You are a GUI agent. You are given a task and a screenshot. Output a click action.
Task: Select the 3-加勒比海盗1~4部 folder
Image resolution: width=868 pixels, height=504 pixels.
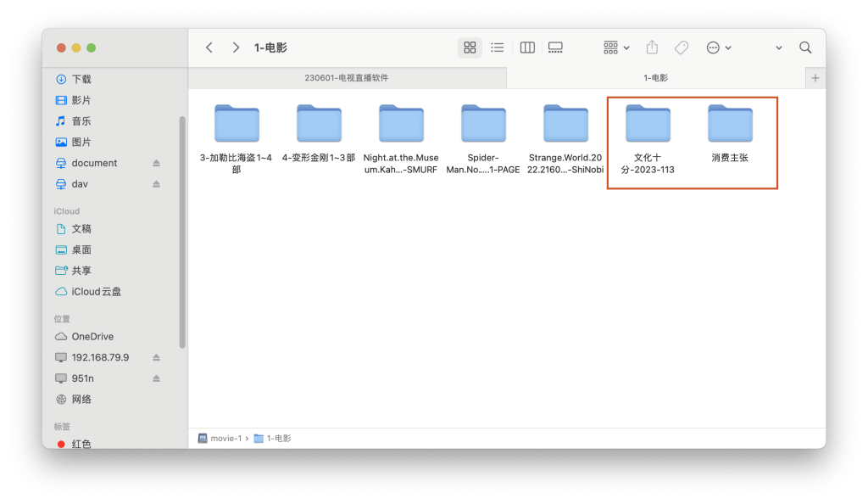click(x=236, y=139)
